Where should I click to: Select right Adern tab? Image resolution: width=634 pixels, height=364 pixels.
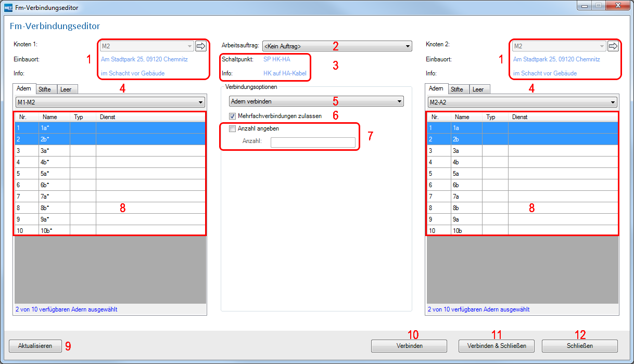pos(437,88)
